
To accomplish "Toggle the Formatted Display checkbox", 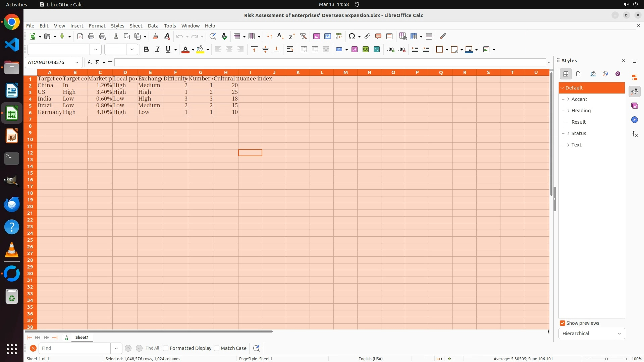I will pyautogui.click(x=166, y=348).
